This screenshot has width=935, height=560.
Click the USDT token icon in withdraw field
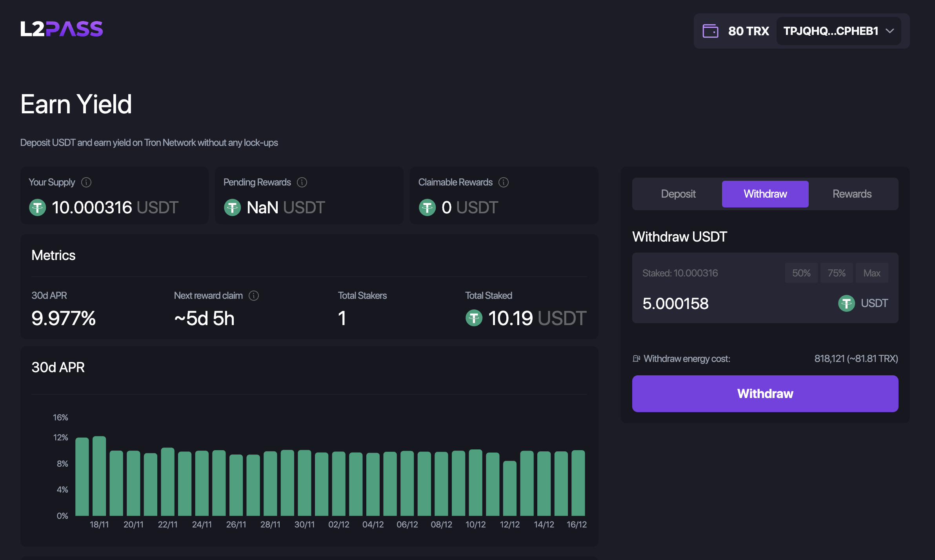coord(846,303)
